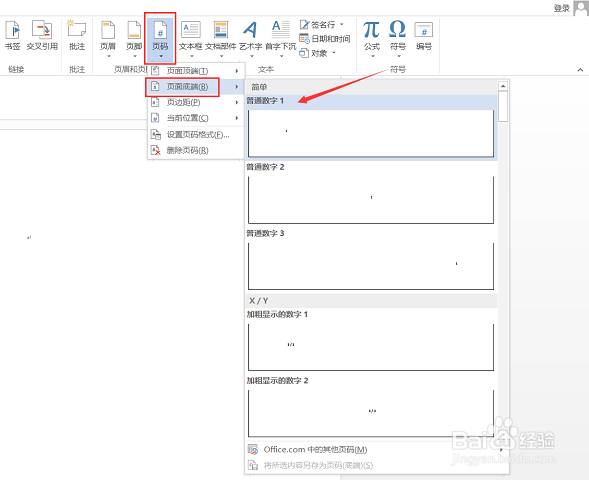The width and height of the screenshot is (589, 480).
Task: Click the X / Y section header
Action: pos(372,300)
